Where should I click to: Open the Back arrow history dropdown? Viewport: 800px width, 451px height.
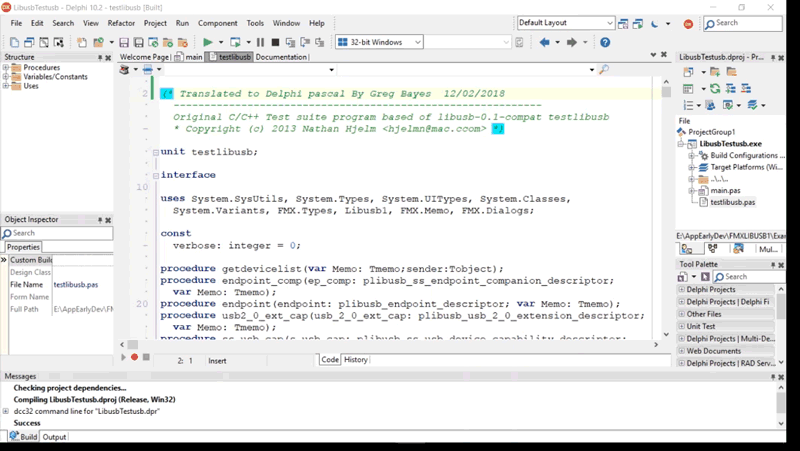click(557, 42)
